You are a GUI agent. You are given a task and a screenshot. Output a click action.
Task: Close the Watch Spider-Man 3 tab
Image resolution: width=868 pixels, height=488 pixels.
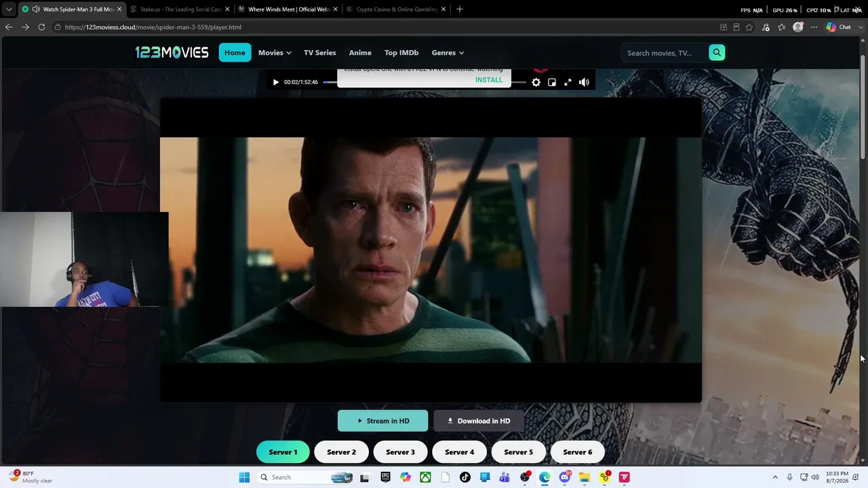tap(119, 9)
